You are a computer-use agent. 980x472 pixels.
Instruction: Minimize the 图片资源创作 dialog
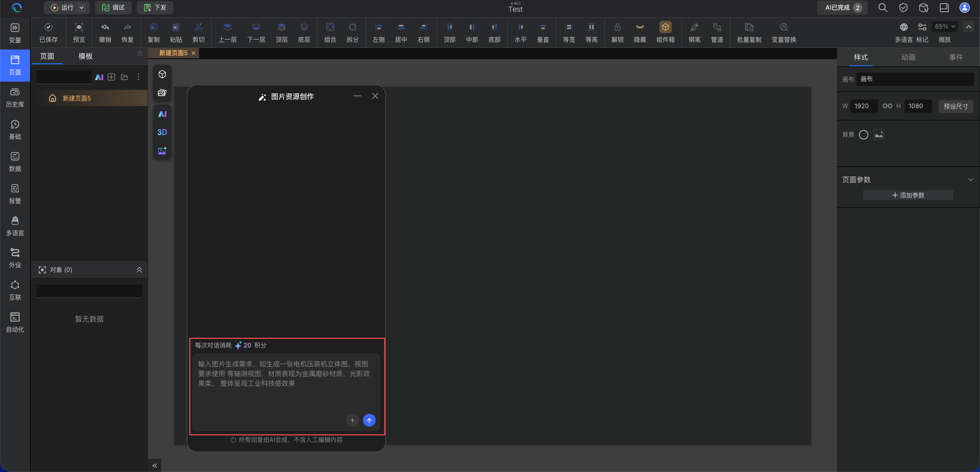click(357, 96)
